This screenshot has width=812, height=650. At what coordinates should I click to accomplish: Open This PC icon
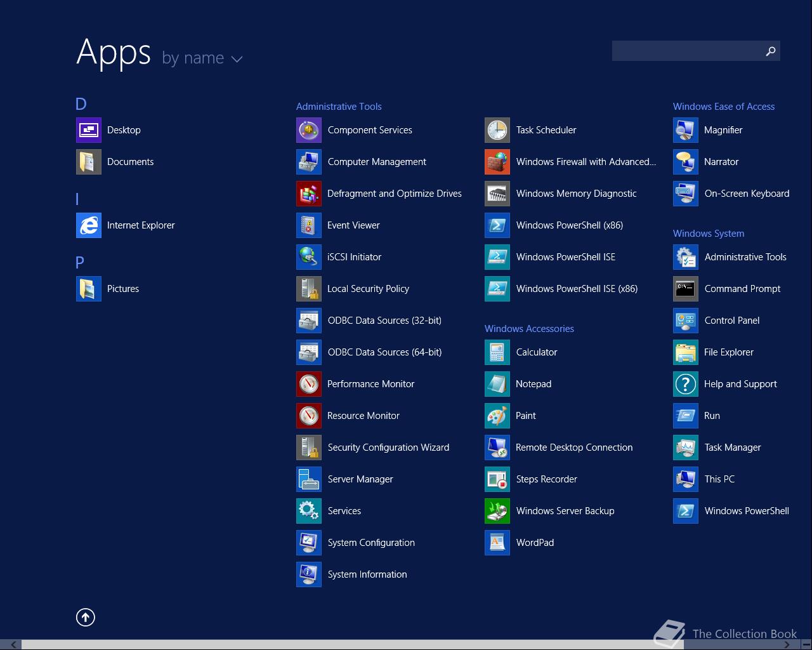tap(686, 479)
